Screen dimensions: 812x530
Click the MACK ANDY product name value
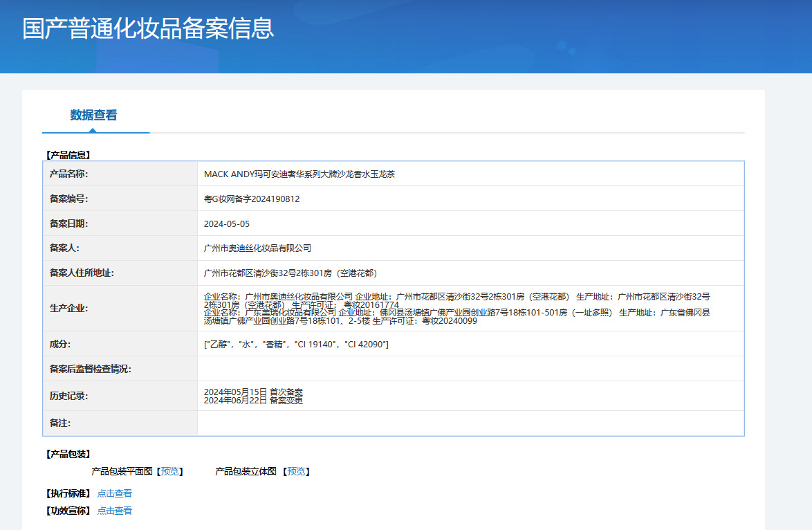pyautogui.click(x=299, y=174)
